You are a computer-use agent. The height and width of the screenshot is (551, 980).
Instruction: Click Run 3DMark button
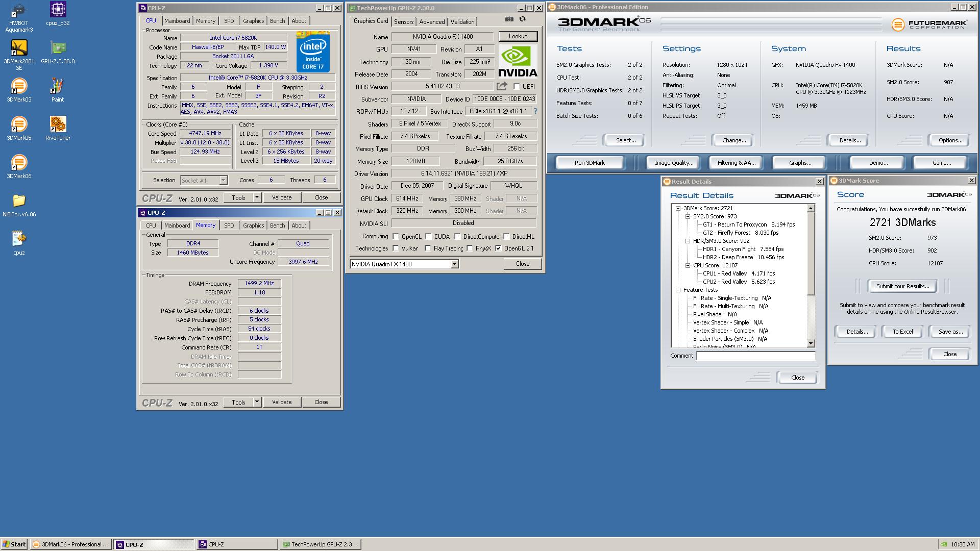(590, 163)
